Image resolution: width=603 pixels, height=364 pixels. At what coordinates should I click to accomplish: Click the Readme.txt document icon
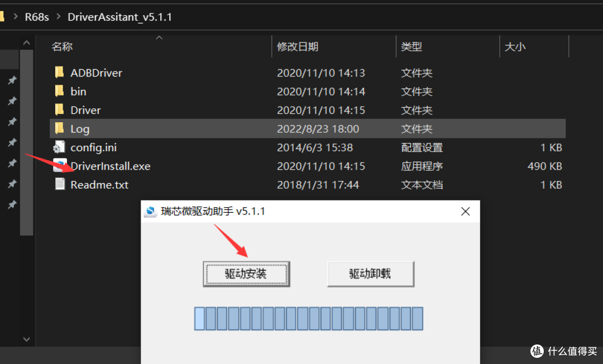tap(60, 184)
